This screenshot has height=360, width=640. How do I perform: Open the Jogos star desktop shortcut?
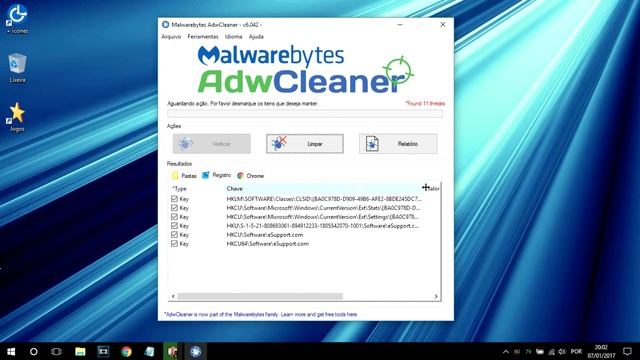coord(17,117)
